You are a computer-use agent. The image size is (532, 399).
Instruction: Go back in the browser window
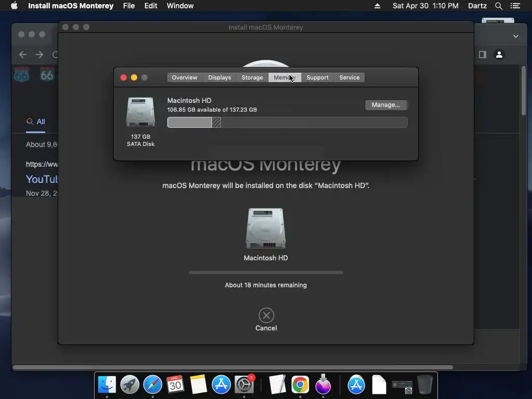click(x=23, y=55)
